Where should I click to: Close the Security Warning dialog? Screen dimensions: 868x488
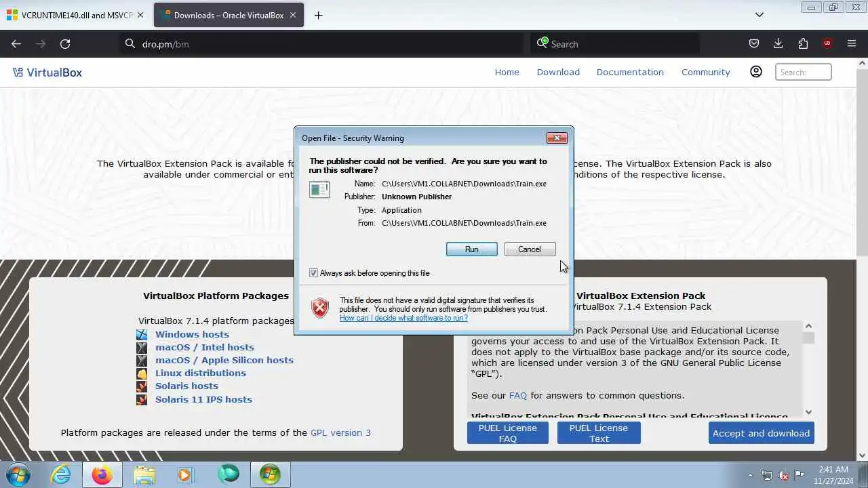(x=557, y=138)
